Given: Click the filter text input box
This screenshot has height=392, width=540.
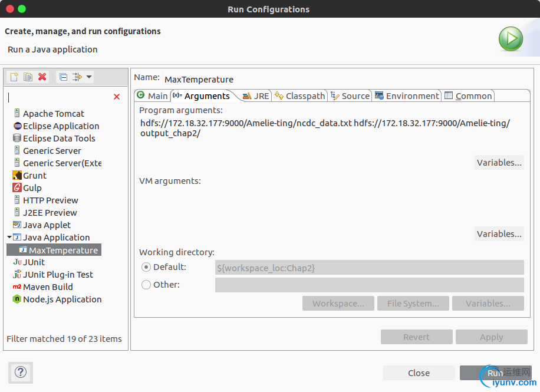Looking at the screenshot, I should click(59, 97).
